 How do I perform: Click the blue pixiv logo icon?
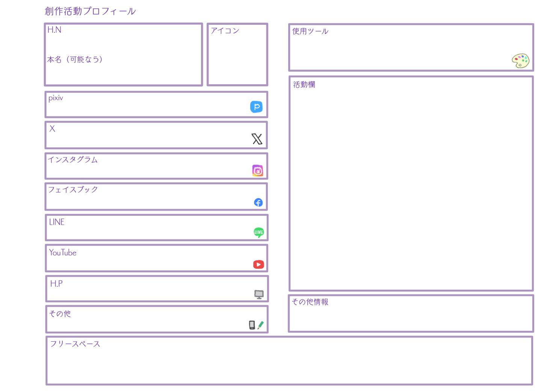(256, 107)
